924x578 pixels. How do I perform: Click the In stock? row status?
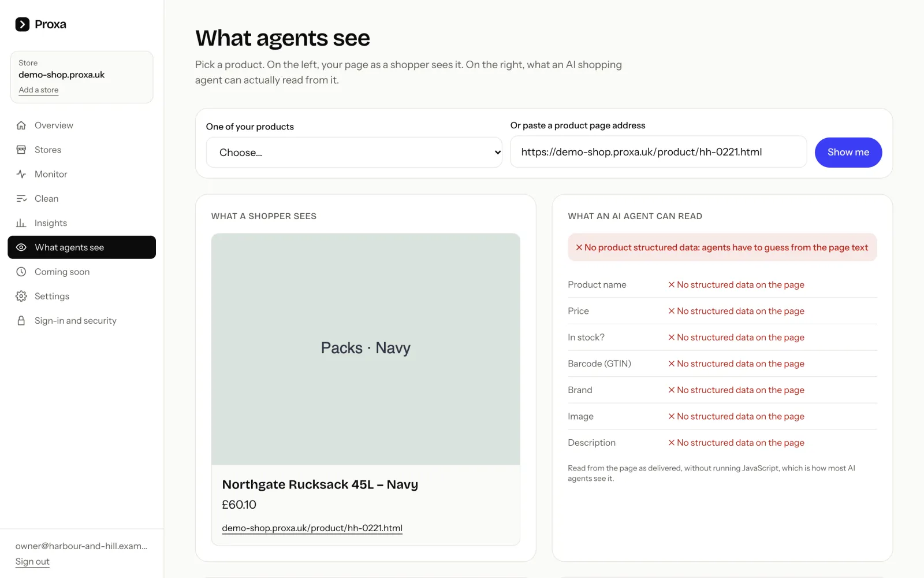tap(736, 338)
